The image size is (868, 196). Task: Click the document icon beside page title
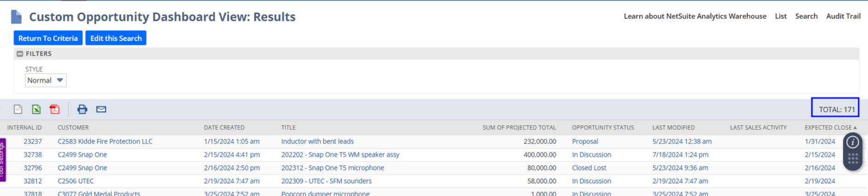point(17,17)
